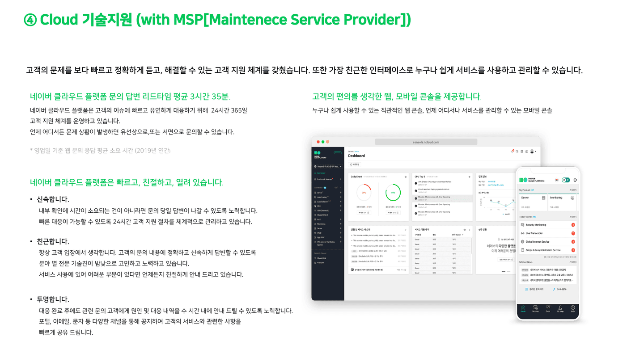The image size is (644, 362).
Task: Click the 20% red donut chart
Action: coord(364,193)
